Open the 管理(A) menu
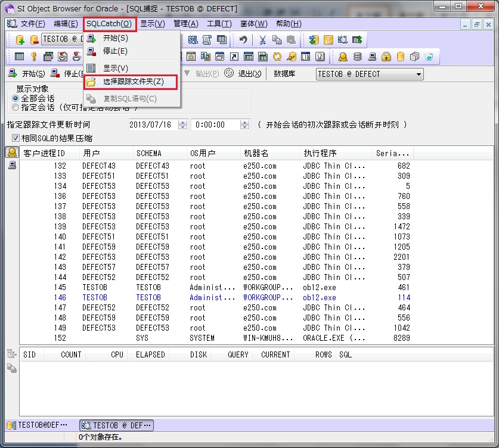 click(185, 24)
